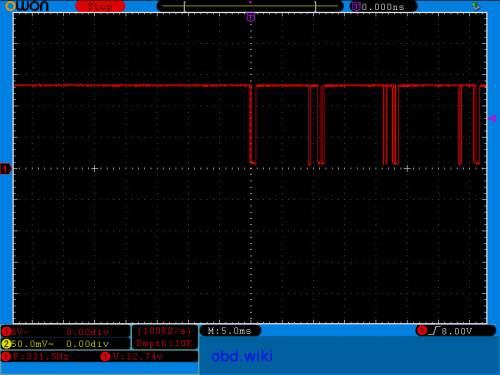Click the 100KS/s sample rate readout
Image resolution: width=500 pixels, height=375 pixels.
click(164, 331)
